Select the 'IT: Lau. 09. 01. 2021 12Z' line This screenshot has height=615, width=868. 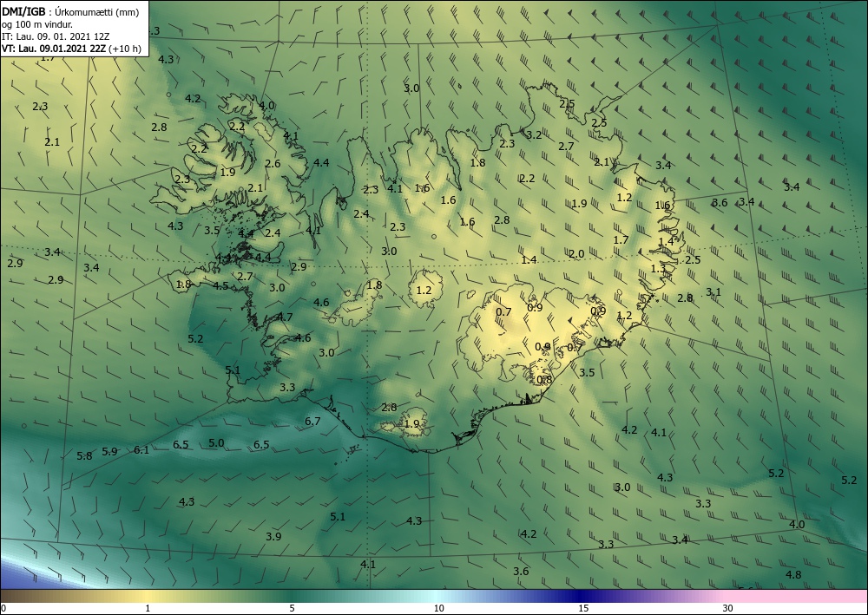point(56,36)
